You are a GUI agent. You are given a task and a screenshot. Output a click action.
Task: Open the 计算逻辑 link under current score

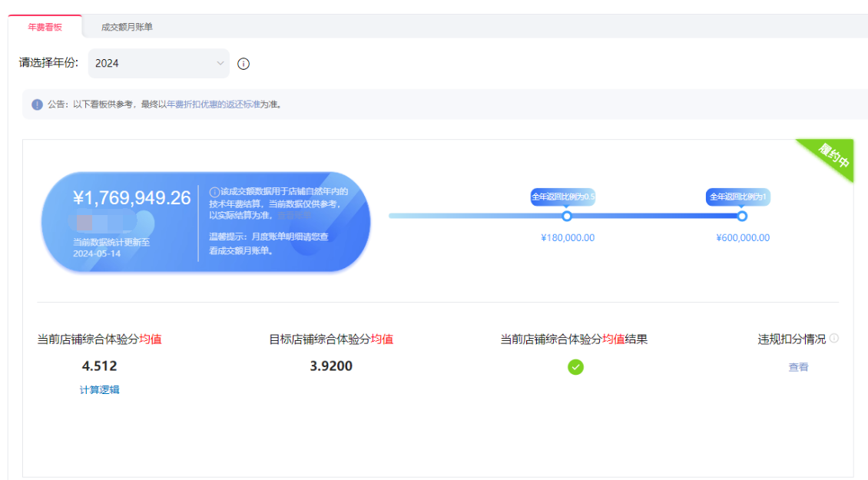pyautogui.click(x=99, y=390)
